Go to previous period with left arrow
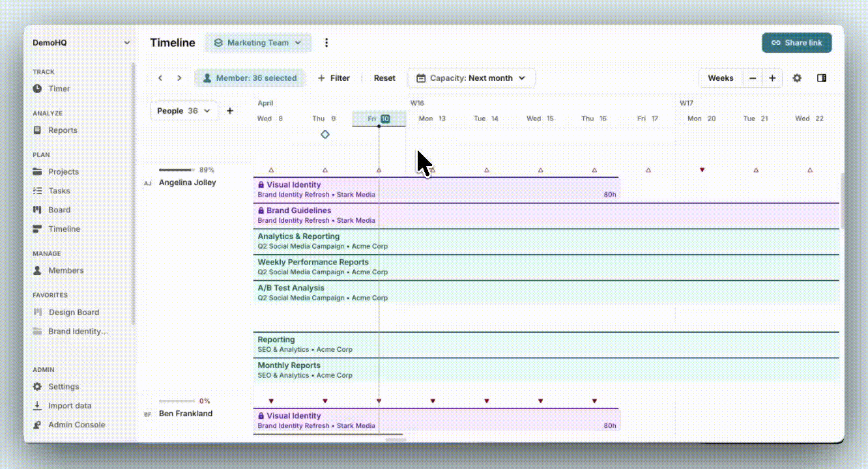 click(160, 78)
